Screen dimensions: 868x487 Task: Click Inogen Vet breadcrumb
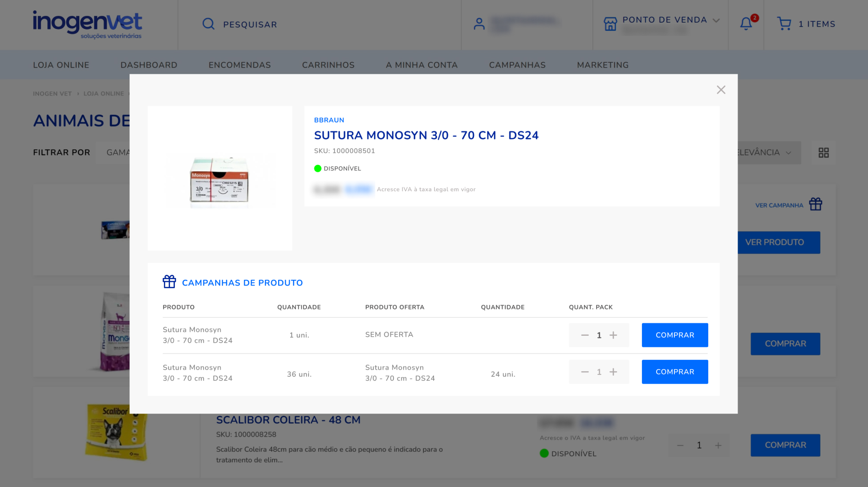tap(52, 94)
